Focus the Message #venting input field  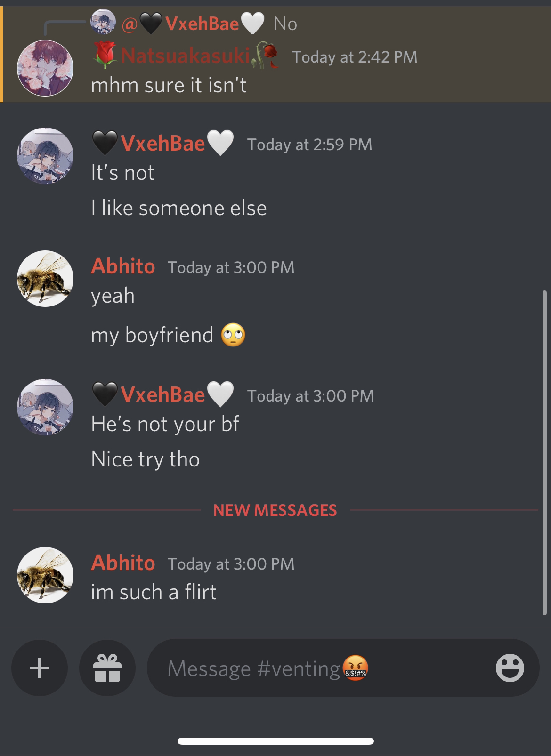343,668
